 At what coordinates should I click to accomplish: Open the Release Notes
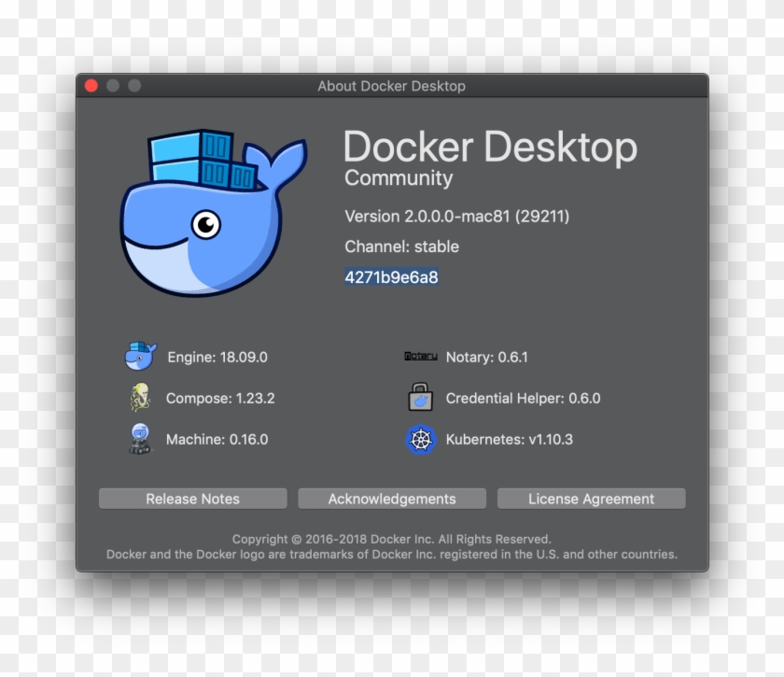pos(193,499)
